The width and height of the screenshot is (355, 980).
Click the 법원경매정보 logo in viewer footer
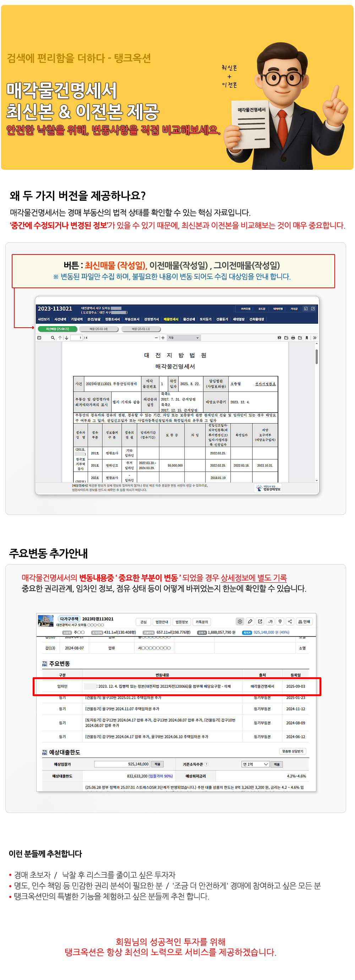(x=268, y=488)
